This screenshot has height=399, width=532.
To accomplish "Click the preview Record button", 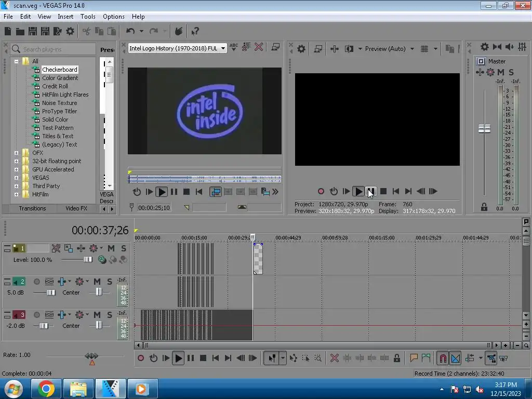I will pyautogui.click(x=321, y=191).
